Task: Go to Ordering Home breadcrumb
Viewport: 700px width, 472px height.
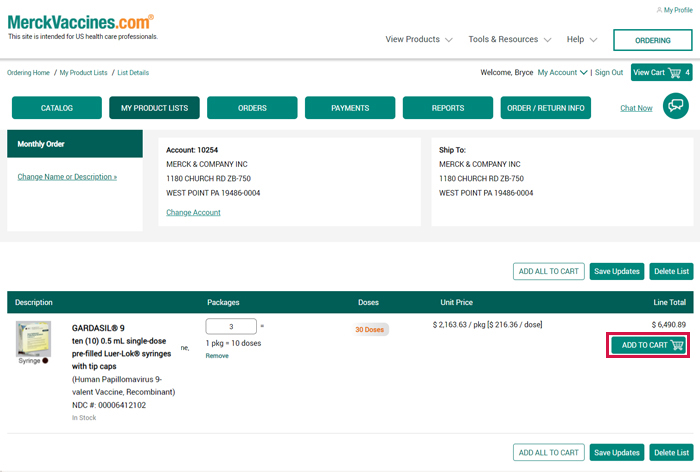Action: (x=28, y=72)
